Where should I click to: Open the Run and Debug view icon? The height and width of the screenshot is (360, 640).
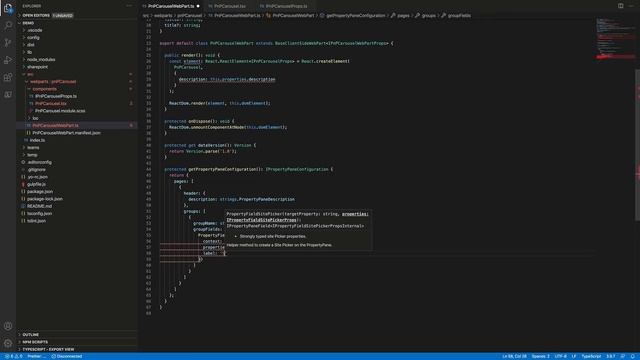(x=8, y=60)
